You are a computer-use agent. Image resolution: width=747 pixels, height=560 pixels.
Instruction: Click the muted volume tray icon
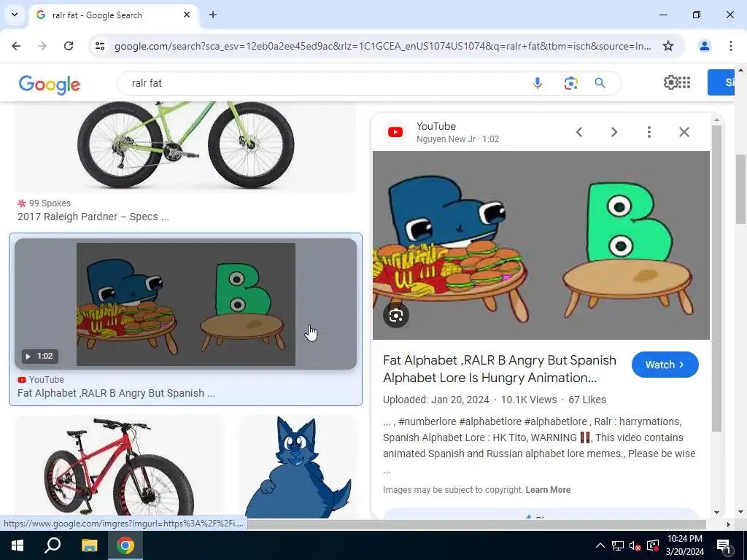(635, 545)
